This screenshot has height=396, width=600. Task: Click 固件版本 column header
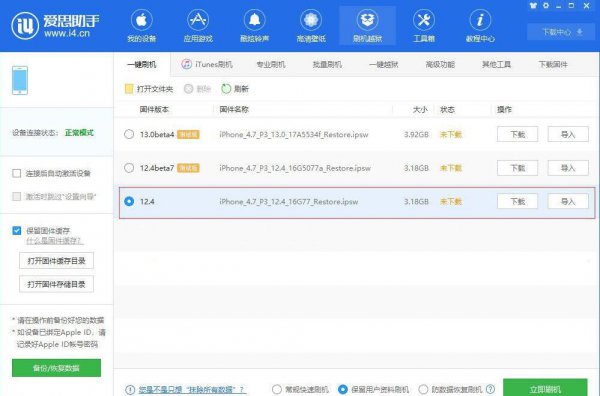coord(154,109)
